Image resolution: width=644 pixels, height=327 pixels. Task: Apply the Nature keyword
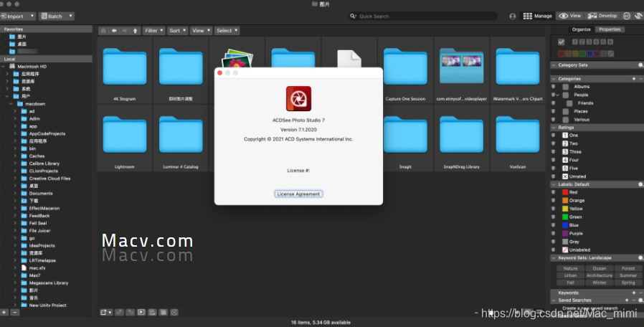(570, 269)
